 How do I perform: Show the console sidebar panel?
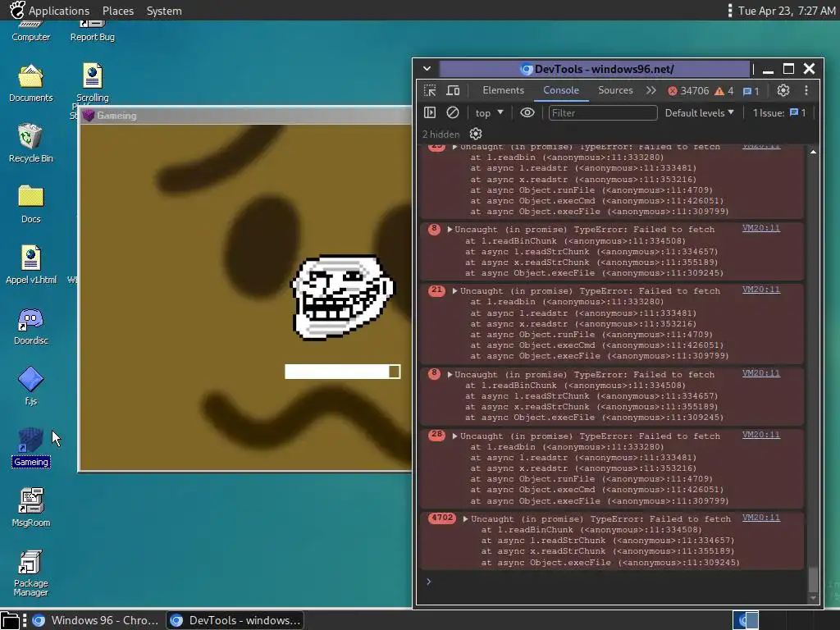click(430, 112)
